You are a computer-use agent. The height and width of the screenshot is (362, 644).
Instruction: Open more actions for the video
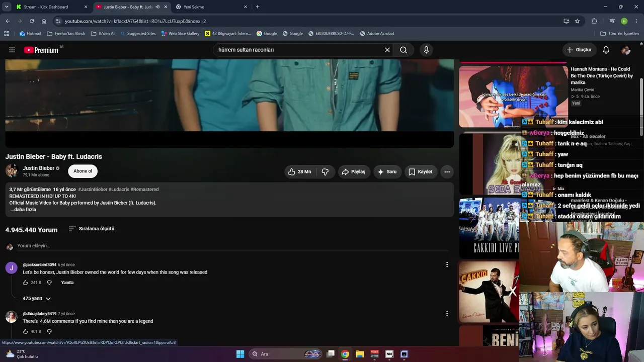(x=447, y=172)
